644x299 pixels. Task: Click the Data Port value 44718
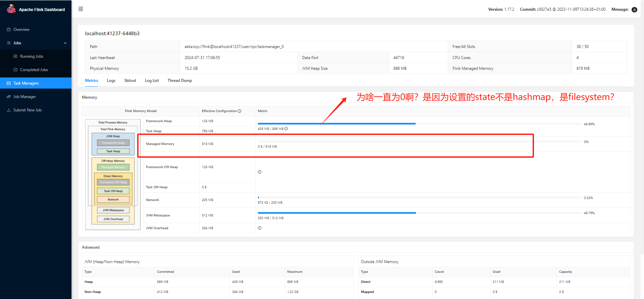coord(398,58)
